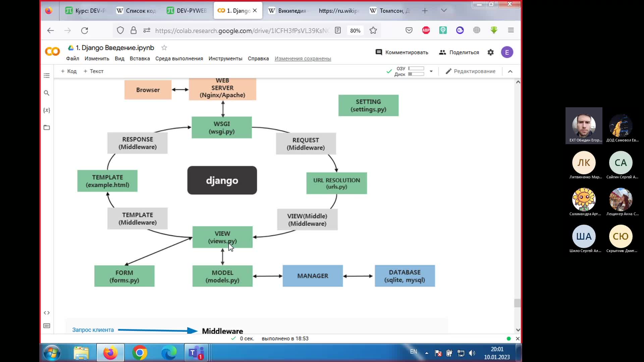The height and width of the screenshot is (362, 644).
Task: Open Firefox application hamburger menu
Action: [x=511, y=30]
